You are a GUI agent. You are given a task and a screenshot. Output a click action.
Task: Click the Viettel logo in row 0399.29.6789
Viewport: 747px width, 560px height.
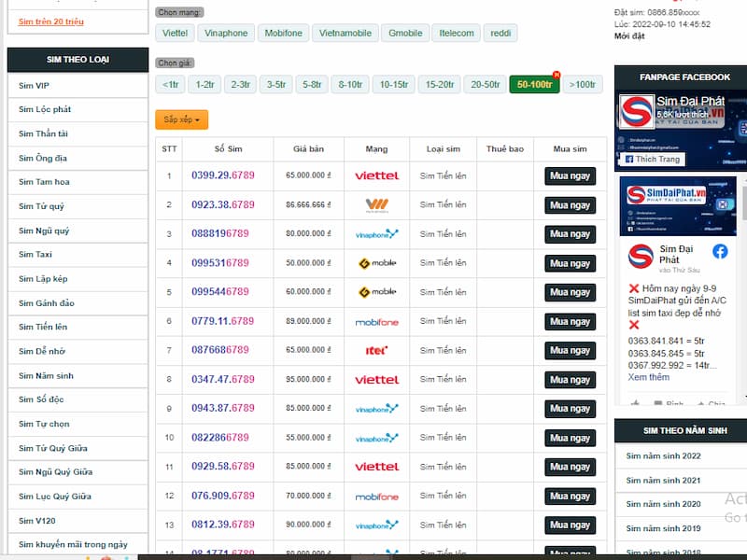pos(377,175)
